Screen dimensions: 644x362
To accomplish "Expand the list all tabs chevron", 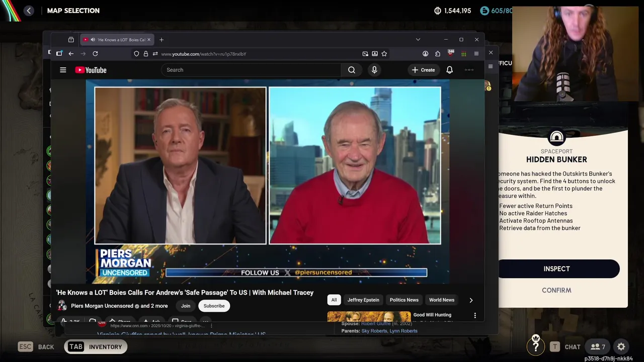I will click(418, 40).
